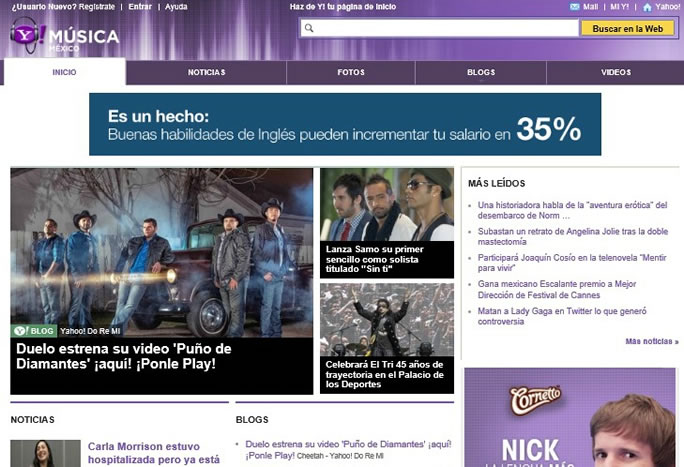Click the Mail envelope icon
The image size is (684, 467).
point(575,7)
